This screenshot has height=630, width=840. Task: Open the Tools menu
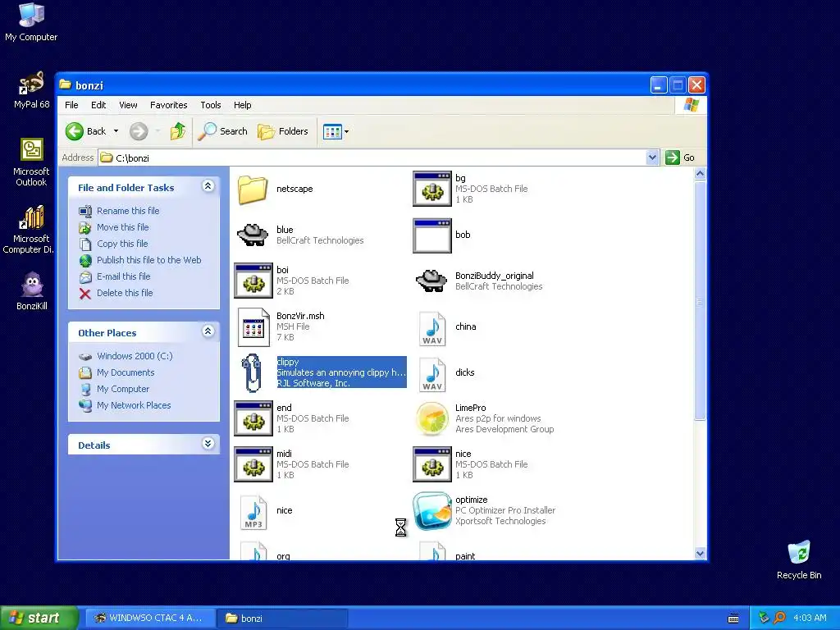pyautogui.click(x=211, y=105)
